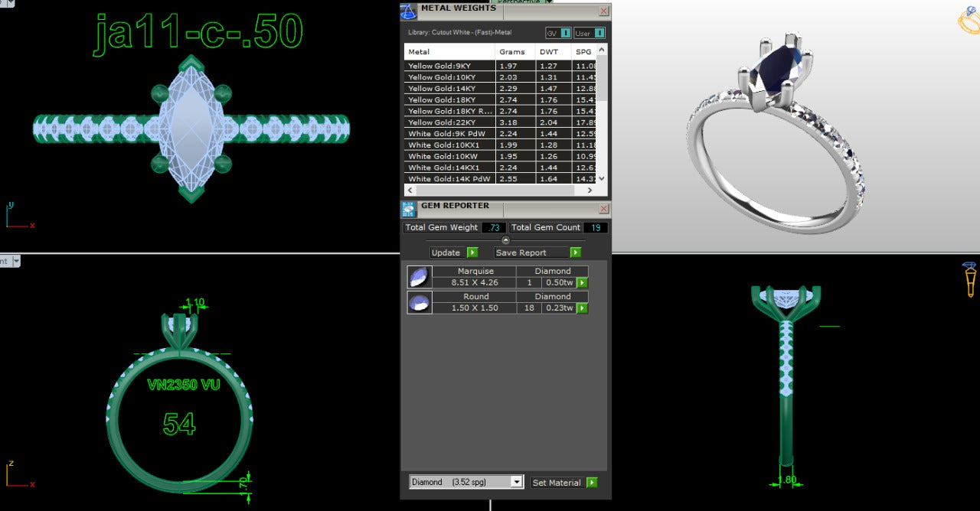The image size is (980, 511).
Task: Click the gold ring icon in perspective viewport corner
Action: (x=970, y=21)
